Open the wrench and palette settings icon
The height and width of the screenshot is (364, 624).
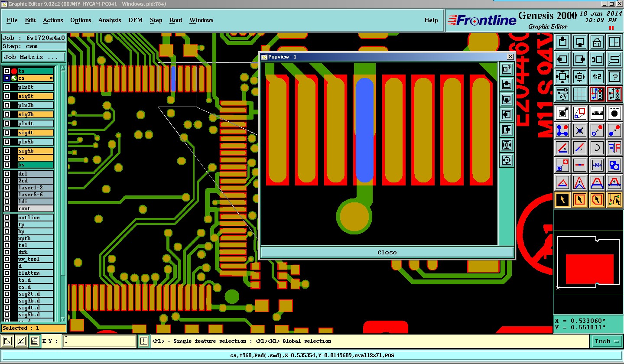click(562, 94)
